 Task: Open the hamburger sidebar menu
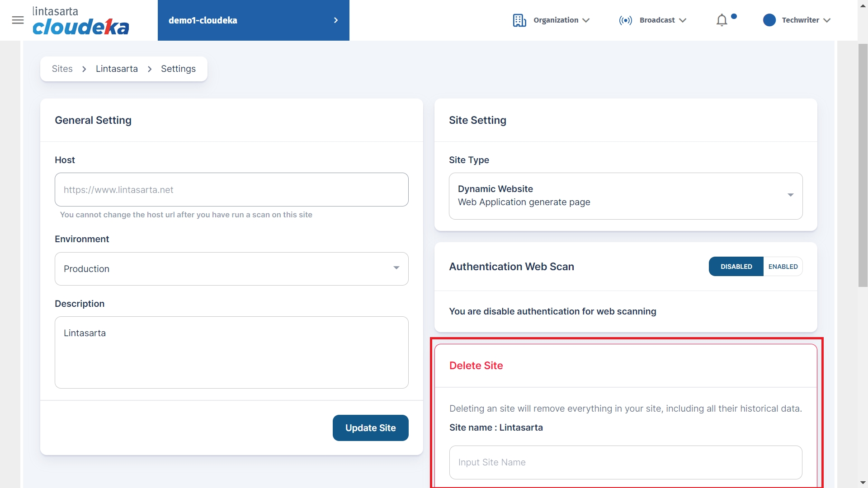[18, 20]
